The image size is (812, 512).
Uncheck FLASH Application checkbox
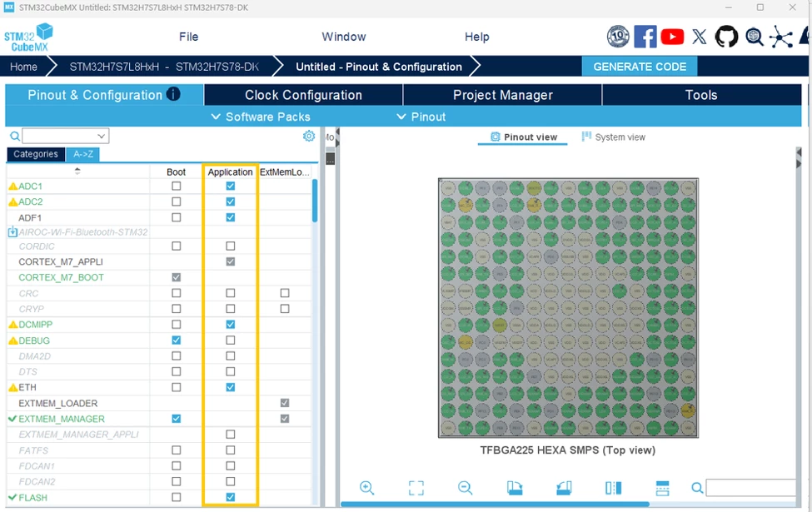(231, 497)
